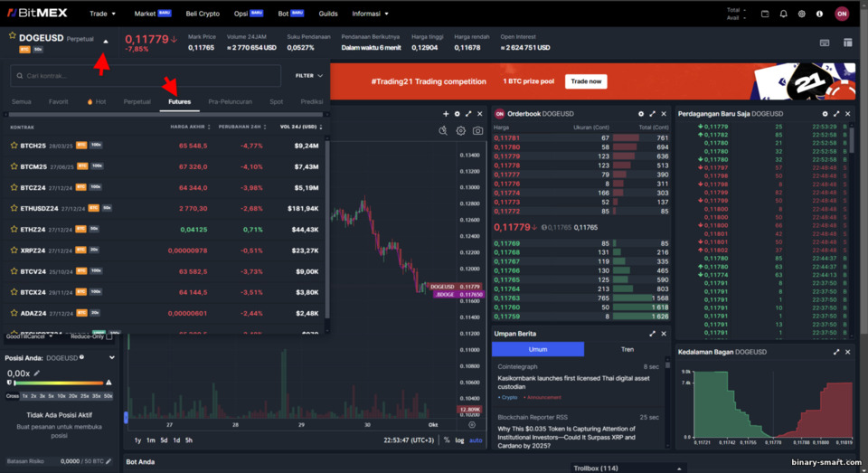The width and height of the screenshot is (868, 473).
Task: Expand the chart panel to fullscreen
Action: [468, 114]
